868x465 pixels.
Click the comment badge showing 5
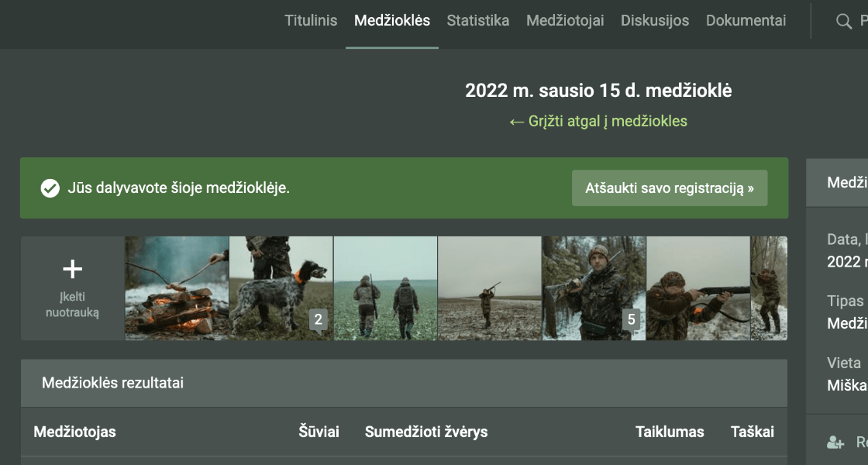(x=631, y=319)
